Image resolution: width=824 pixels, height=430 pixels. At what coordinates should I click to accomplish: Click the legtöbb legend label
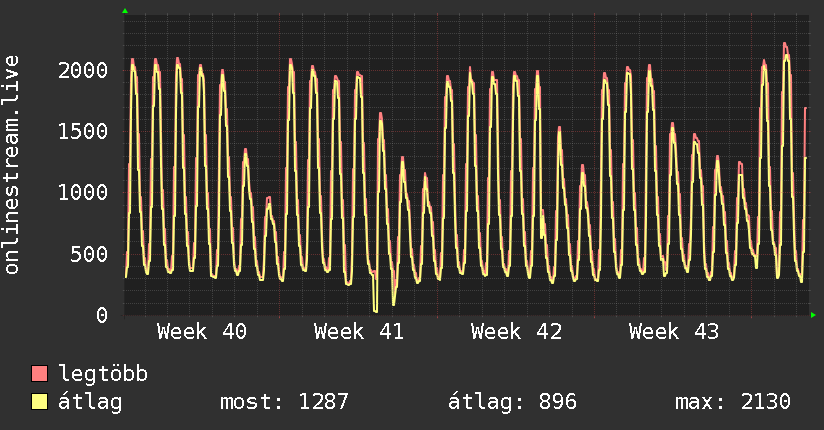(x=103, y=374)
